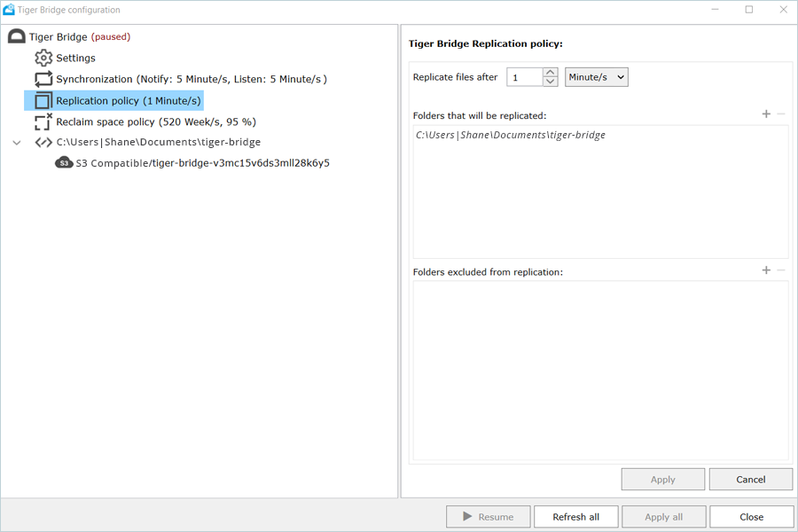Click the Replication policy icon
Screen dimensions: 798x532
[x=43, y=100]
